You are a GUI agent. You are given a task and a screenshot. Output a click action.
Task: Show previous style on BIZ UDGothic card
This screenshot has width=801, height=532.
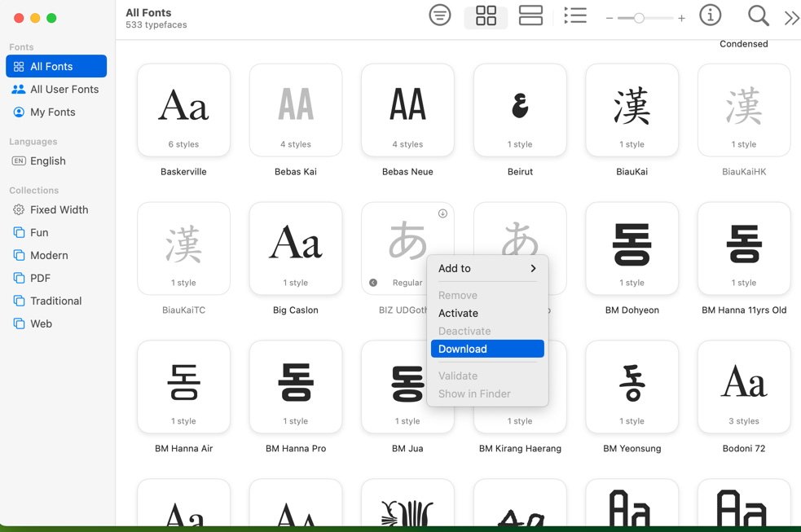point(373,283)
